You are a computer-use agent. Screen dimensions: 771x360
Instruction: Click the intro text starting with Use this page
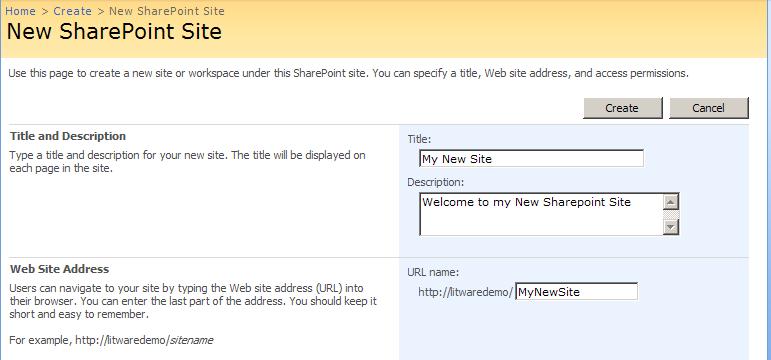coord(349,74)
